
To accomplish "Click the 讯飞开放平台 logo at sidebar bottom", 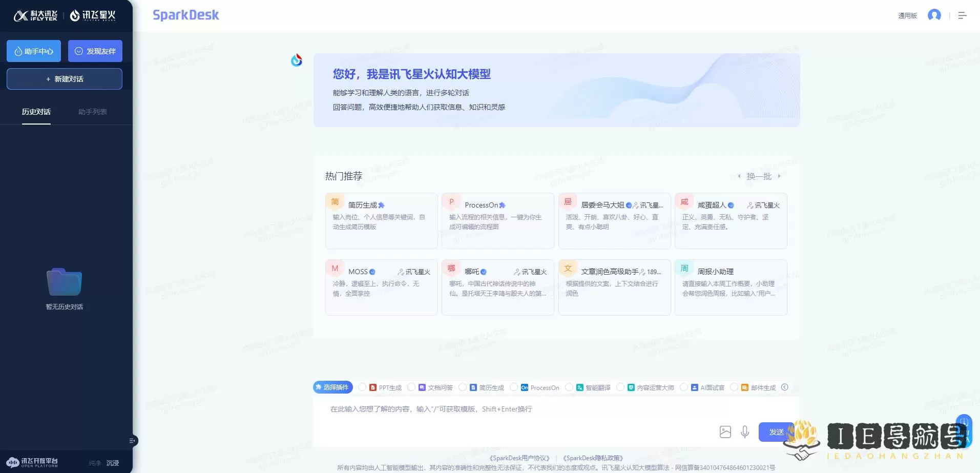I will tap(32, 462).
